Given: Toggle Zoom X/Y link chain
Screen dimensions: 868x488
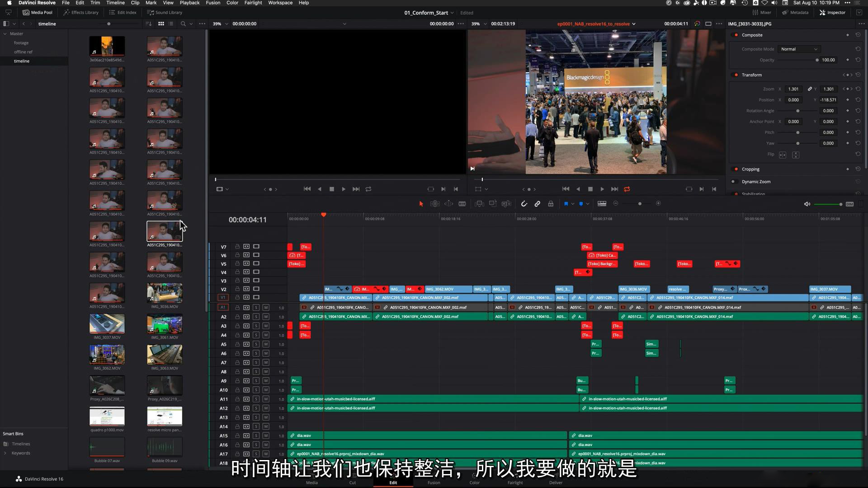Looking at the screenshot, I should [x=810, y=89].
